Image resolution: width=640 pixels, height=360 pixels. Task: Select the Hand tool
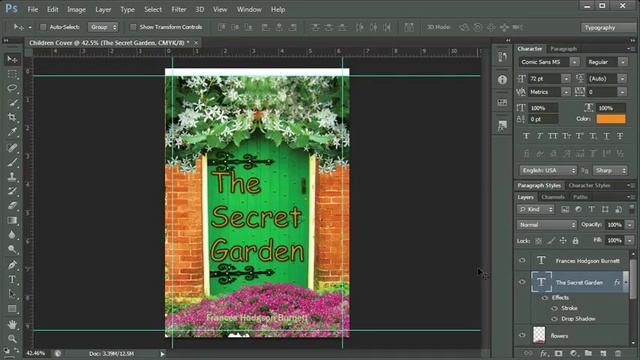coord(12,324)
